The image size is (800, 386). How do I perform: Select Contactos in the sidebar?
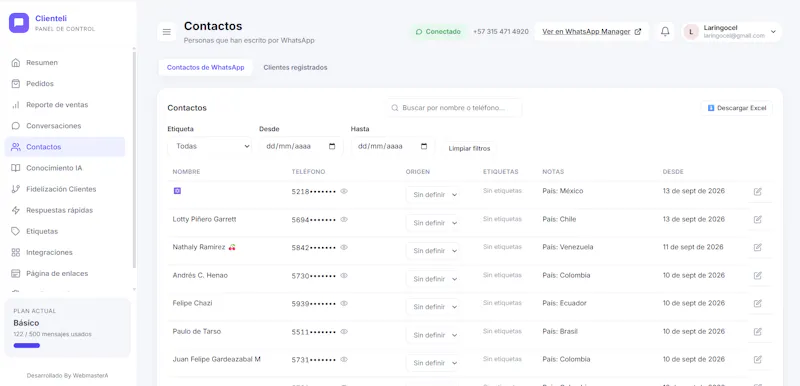tap(64, 147)
